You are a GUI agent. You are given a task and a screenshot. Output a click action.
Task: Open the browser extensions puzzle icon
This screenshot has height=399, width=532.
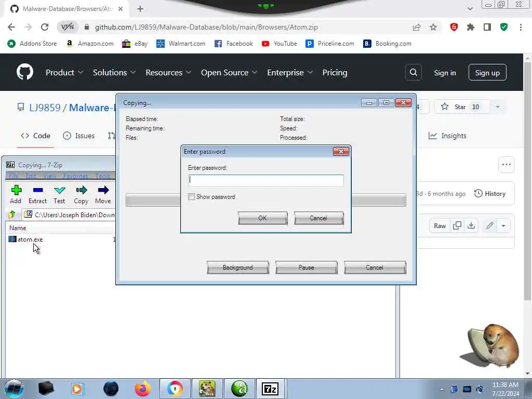click(471, 27)
